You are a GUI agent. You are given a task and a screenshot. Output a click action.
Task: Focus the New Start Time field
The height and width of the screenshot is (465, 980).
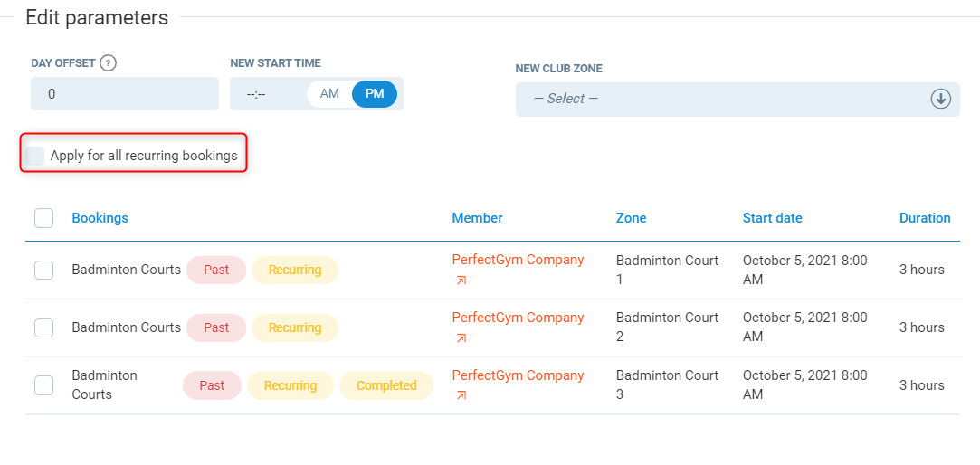[268, 94]
